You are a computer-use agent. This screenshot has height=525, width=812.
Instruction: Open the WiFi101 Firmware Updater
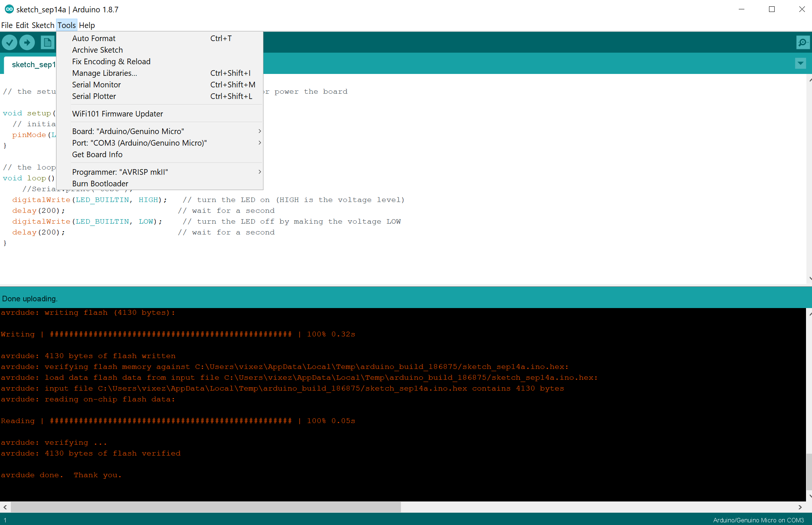click(x=117, y=114)
